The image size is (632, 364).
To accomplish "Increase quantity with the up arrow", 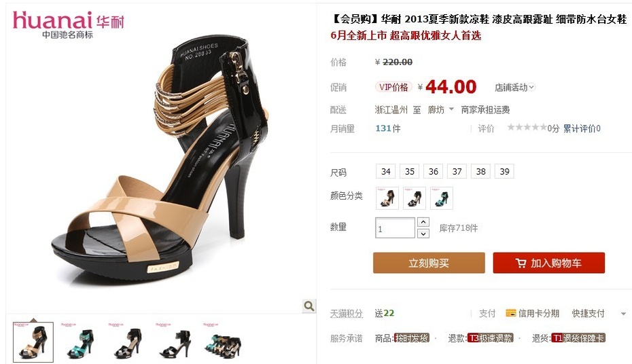I will pos(423,222).
